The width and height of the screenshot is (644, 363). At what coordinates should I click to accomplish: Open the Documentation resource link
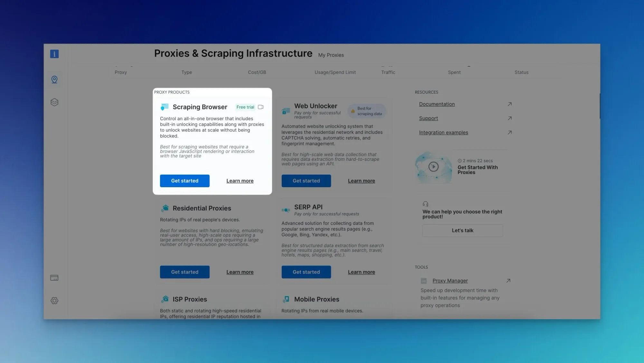click(x=437, y=103)
